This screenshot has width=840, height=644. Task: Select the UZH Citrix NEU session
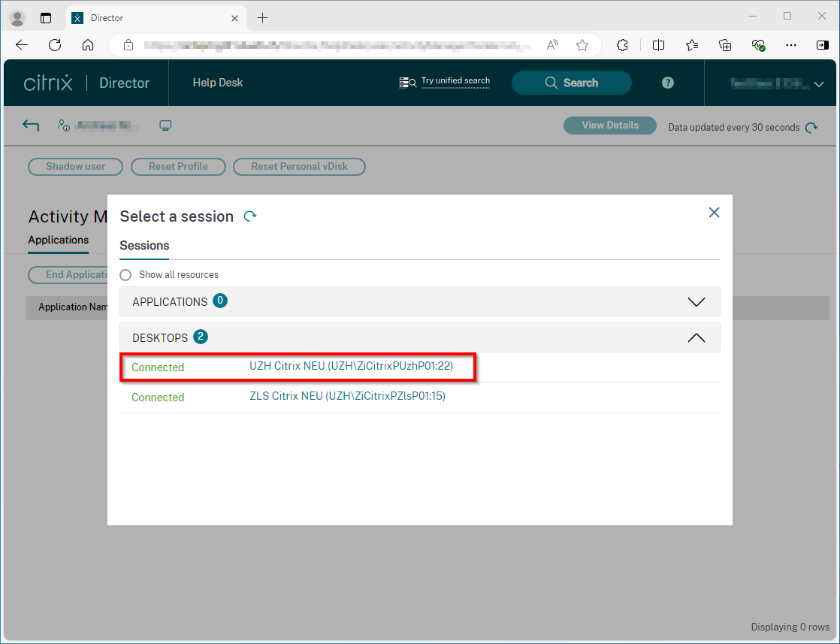(351, 367)
